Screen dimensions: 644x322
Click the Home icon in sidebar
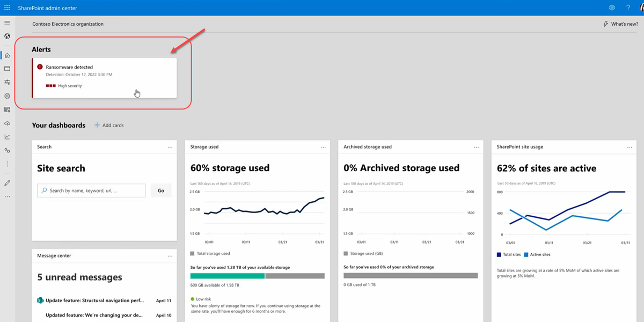[7, 55]
